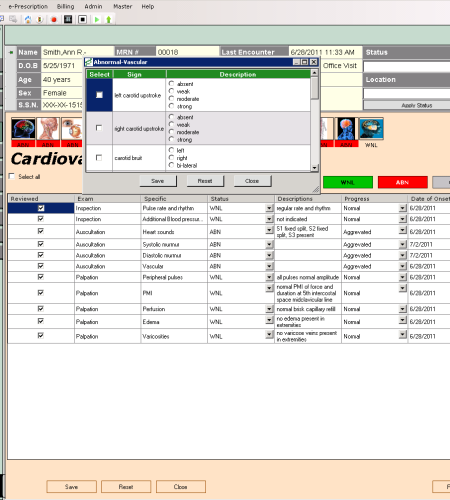Check the left carotid upstroke select box
The width and height of the screenshot is (450, 500).
click(99, 95)
